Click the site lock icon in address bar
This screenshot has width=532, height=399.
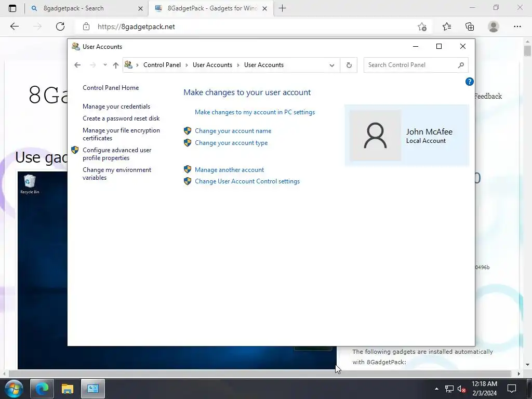pyautogui.click(x=86, y=26)
